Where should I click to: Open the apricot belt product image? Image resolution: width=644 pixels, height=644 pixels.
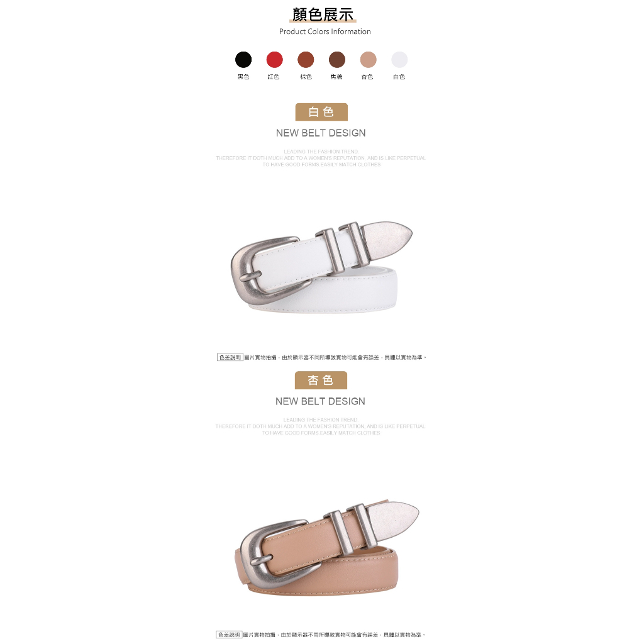[x=327, y=548]
